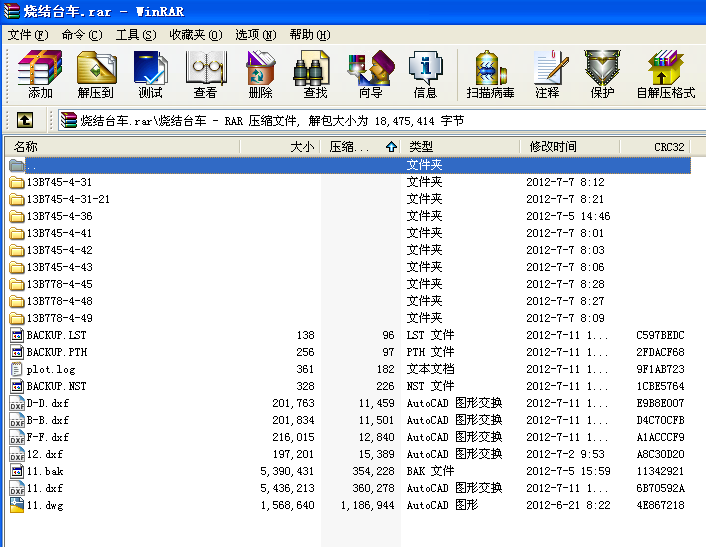This screenshot has height=547, width=706.
Task: Open the 工具(S) menu
Action: pyautogui.click(x=136, y=35)
